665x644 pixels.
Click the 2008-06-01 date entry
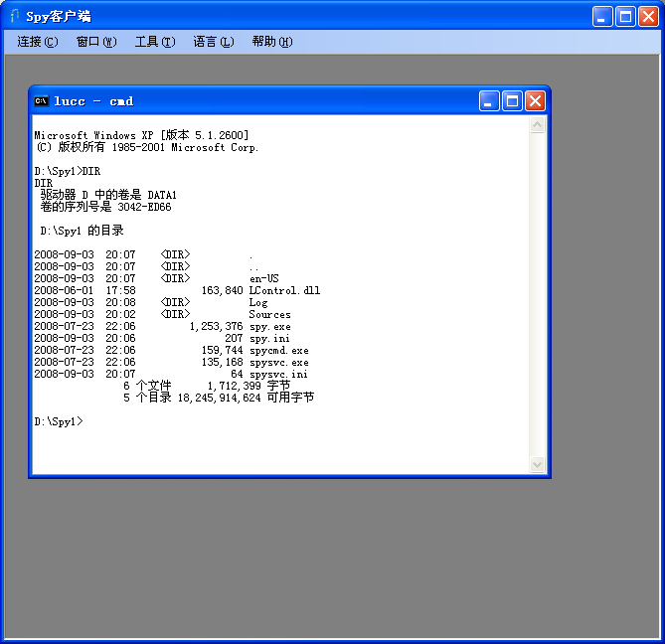pos(64,290)
